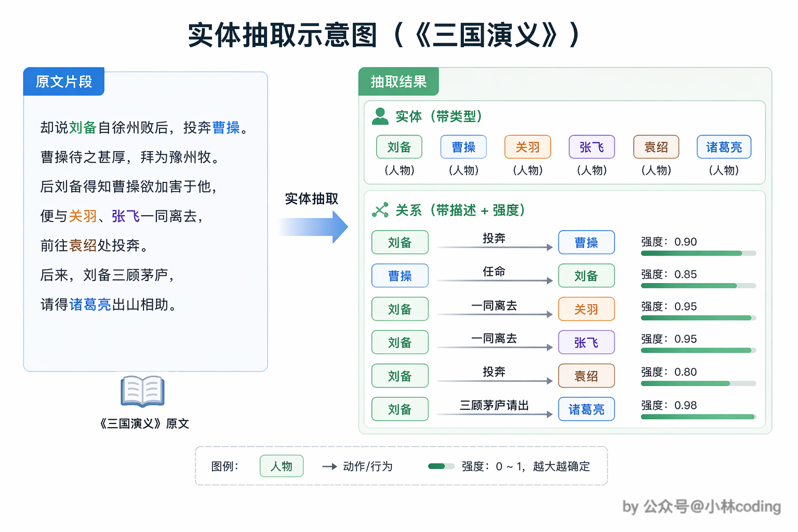This screenshot has height=532, width=798.
Task: Click the brown 袁绍 in the passage
Action: click(x=83, y=245)
